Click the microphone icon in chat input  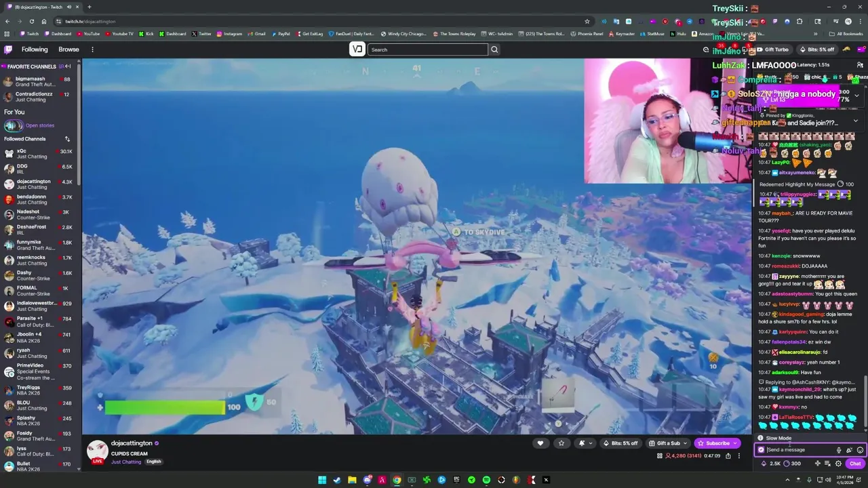click(839, 450)
